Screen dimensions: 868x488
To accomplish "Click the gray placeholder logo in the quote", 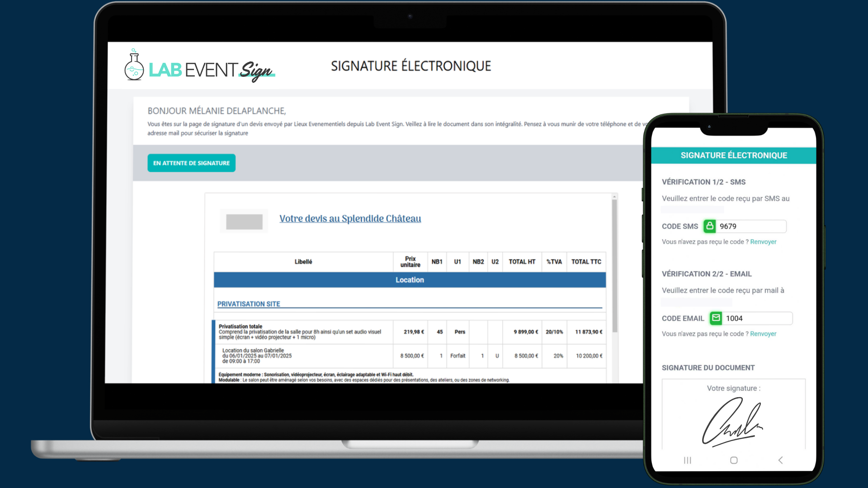I will coord(244,221).
